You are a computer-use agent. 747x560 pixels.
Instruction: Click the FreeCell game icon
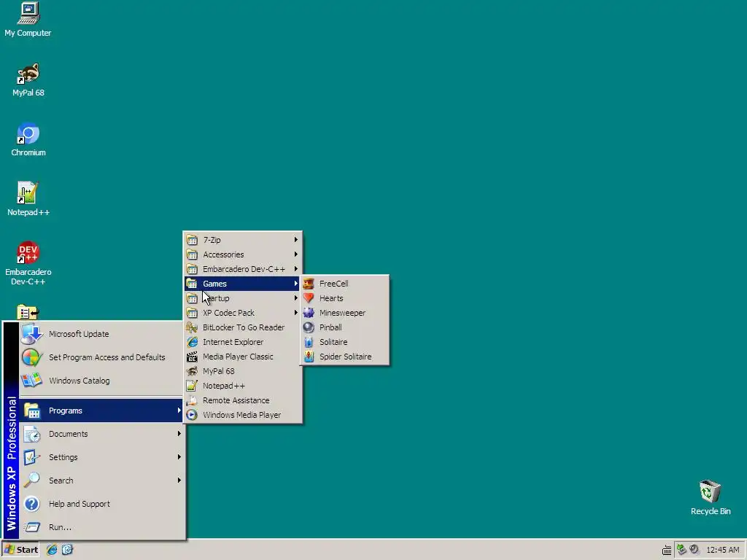[309, 284]
